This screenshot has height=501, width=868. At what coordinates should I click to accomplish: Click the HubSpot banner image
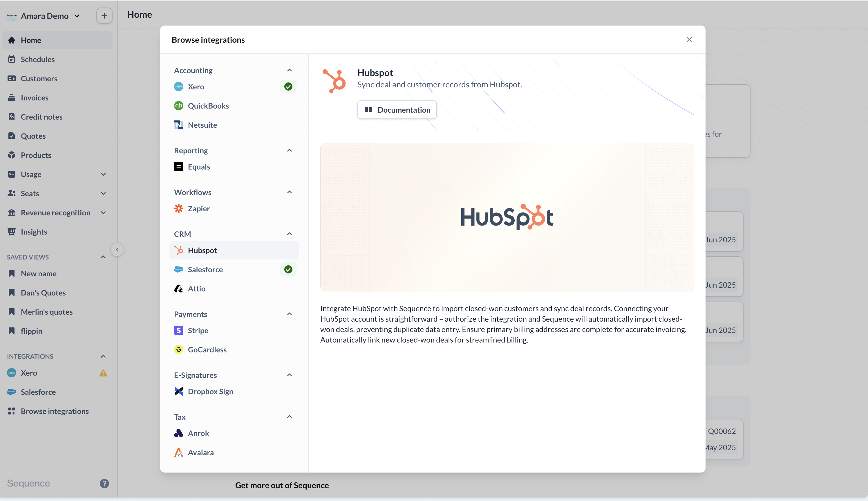[x=507, y=217]
